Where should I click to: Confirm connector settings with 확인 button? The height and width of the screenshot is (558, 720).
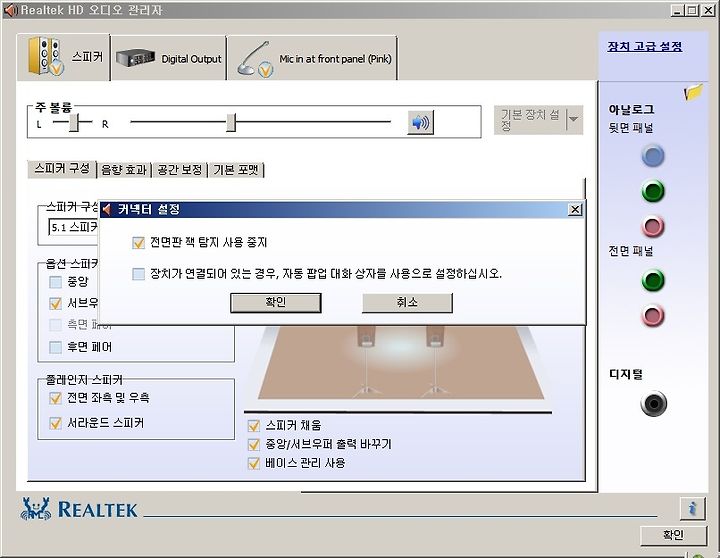(x=276, y=303)
